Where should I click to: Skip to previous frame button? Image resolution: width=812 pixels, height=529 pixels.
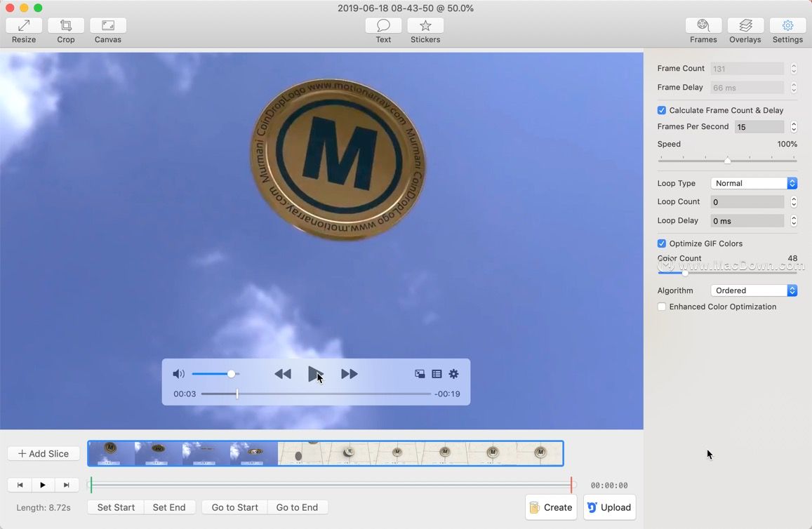[x=20, y=485]
